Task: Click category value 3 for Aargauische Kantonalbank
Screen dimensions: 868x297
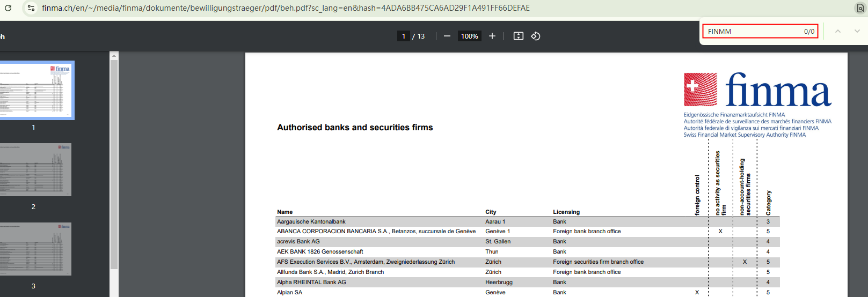Action: tap(768, 221)
